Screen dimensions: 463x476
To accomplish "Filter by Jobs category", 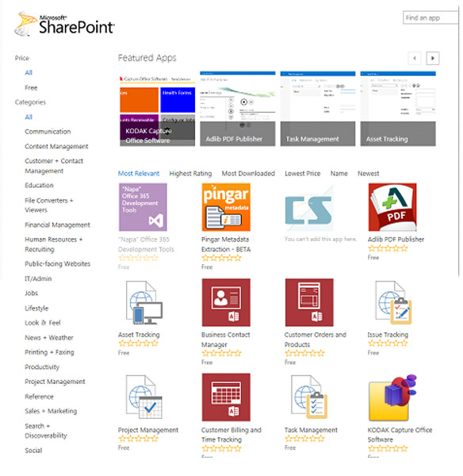I will pyautogui.click(x=31, y=294).
